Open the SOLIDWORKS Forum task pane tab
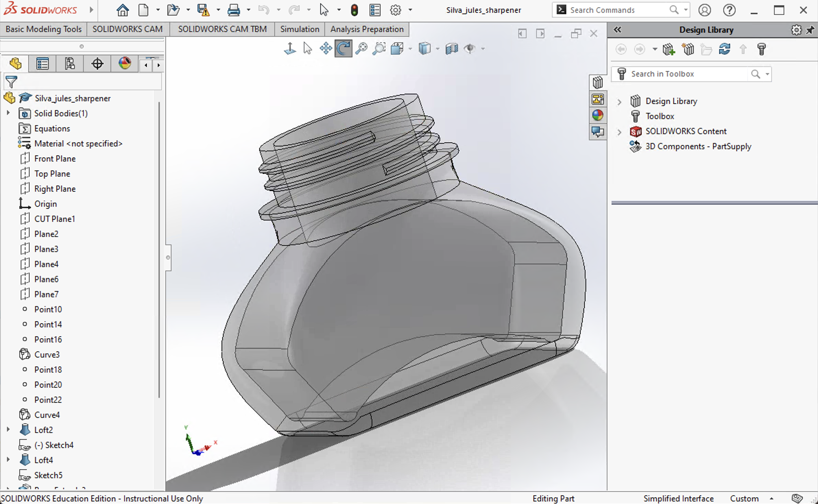 pyautogui.click(x=598, y=132)
